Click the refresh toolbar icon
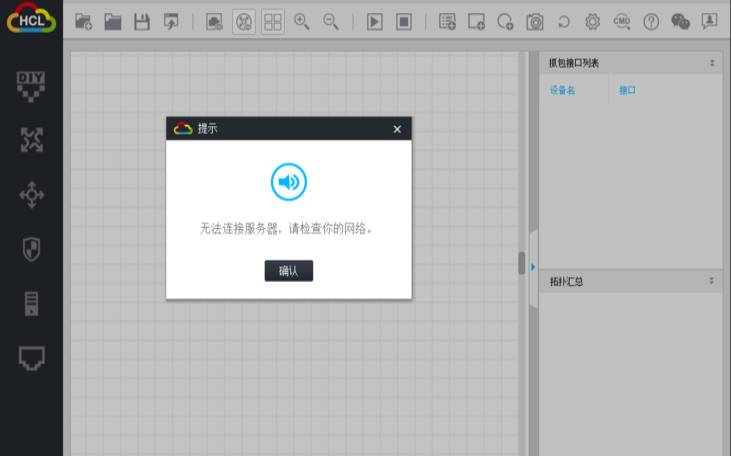Viewport: 731px width, 456px height. [564, 21]
